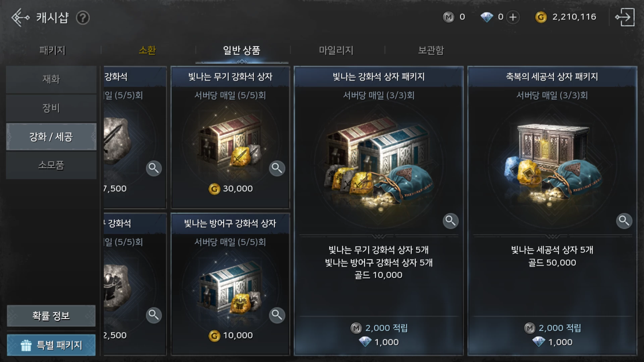This screenshot has width=644, height=362.
Task: Open the help question mark icon
Action: 83,18
